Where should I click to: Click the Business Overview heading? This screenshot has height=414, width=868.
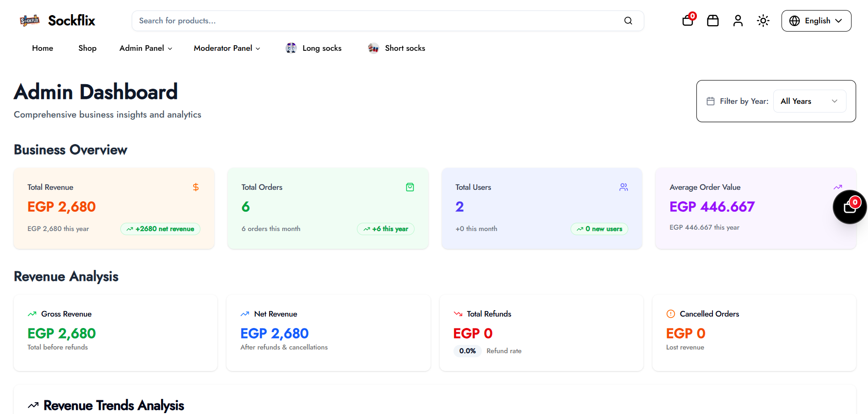coord(70,150)
